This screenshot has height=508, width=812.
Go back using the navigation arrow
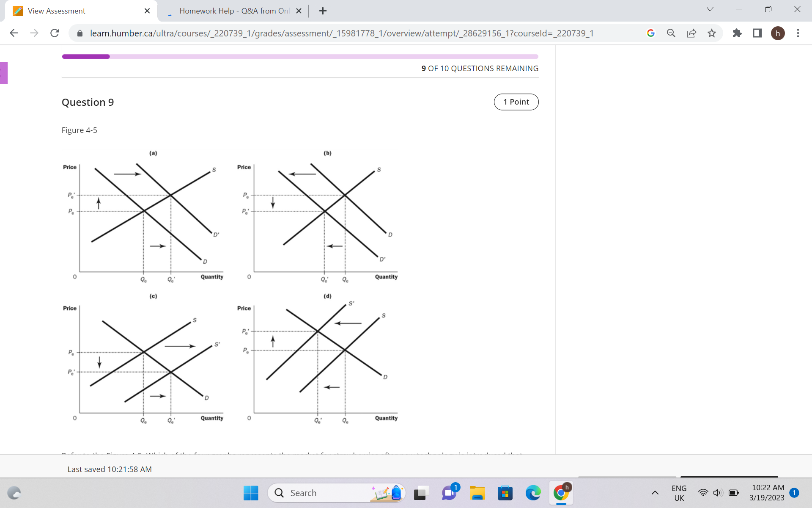pos(14,33)
